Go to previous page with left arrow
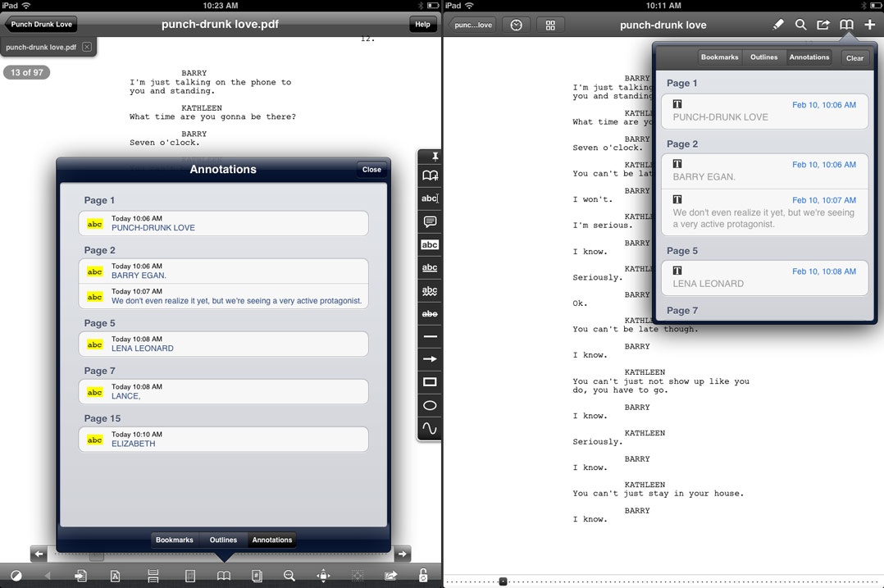 [39, 554]
